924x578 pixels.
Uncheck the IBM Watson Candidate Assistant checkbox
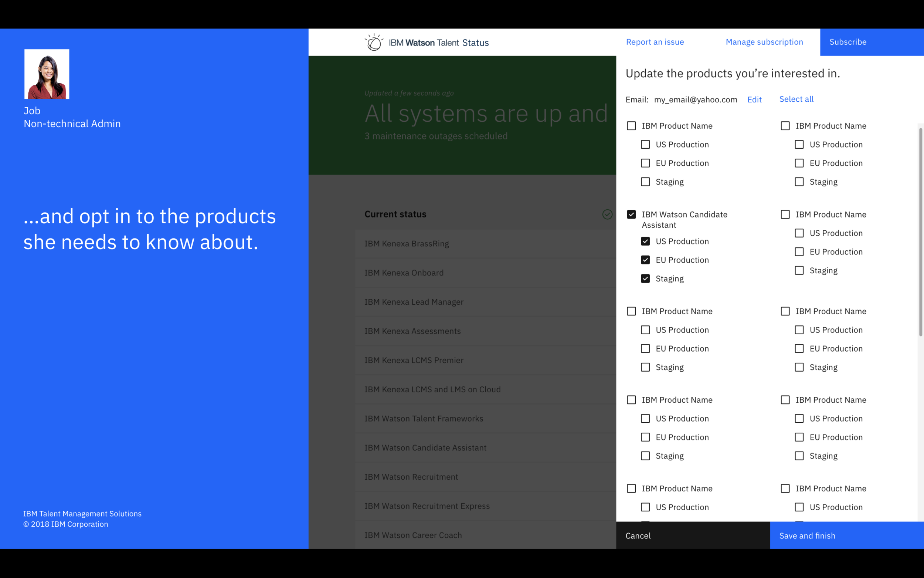click(631, 214)
